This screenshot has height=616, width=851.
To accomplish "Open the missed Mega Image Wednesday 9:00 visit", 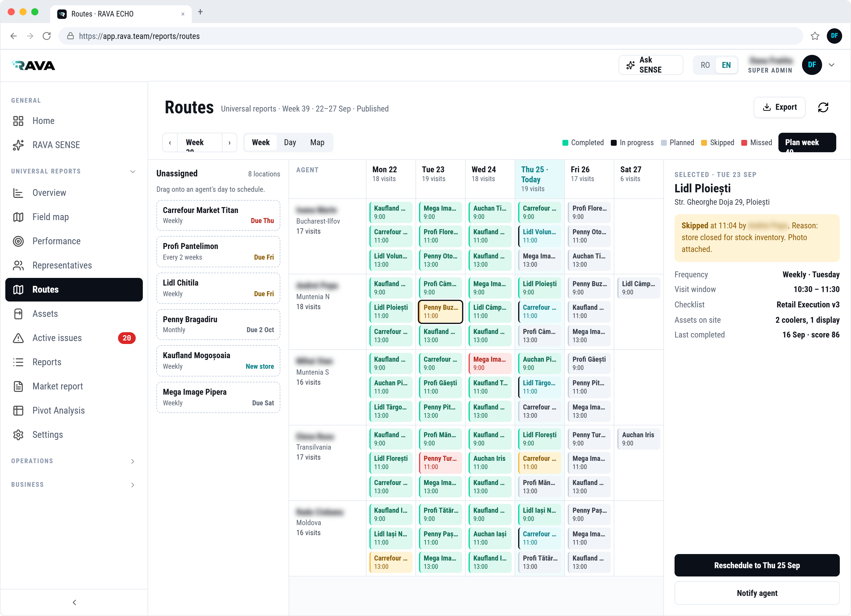I will [x=490, y=363].
